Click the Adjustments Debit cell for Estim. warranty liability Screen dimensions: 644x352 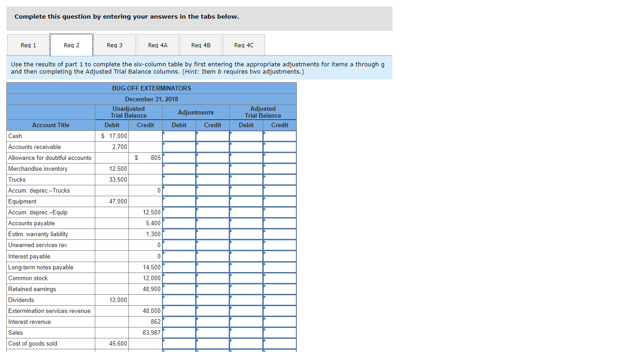click(179, 234)
